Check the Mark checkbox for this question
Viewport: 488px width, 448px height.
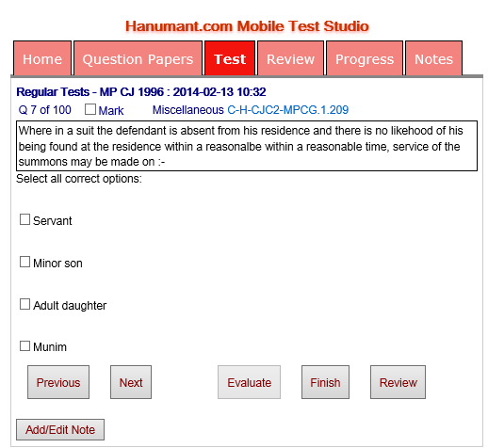(90, 109)
